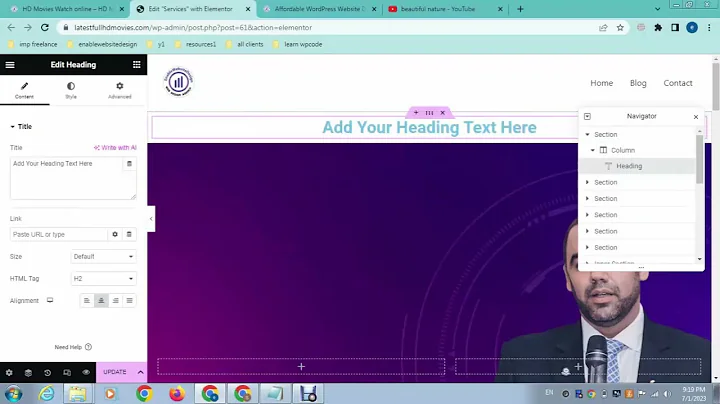Open the Contact menu link

click(678, 83)
